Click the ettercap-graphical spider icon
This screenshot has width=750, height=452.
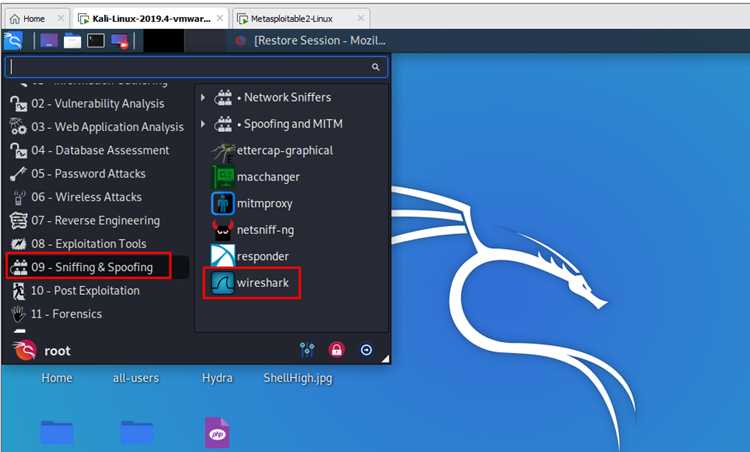[x=223, y=151]
